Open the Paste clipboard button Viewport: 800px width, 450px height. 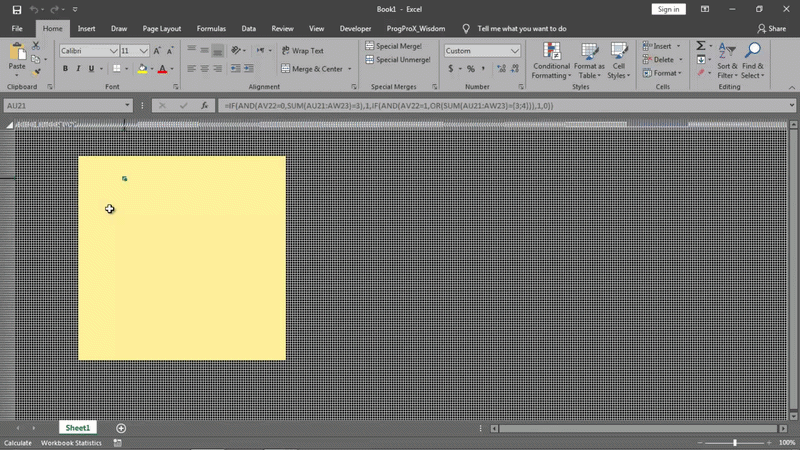coord(17,57)
